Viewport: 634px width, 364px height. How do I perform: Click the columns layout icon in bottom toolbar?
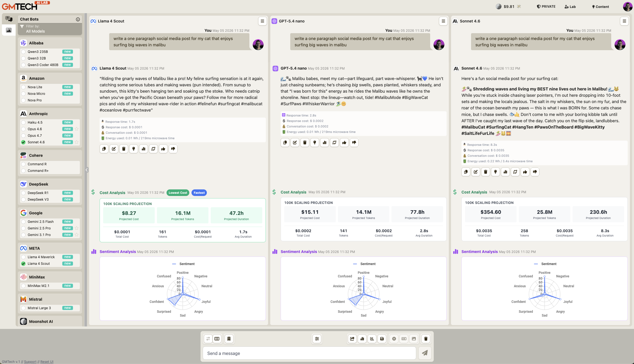click(x=217, y=339)
